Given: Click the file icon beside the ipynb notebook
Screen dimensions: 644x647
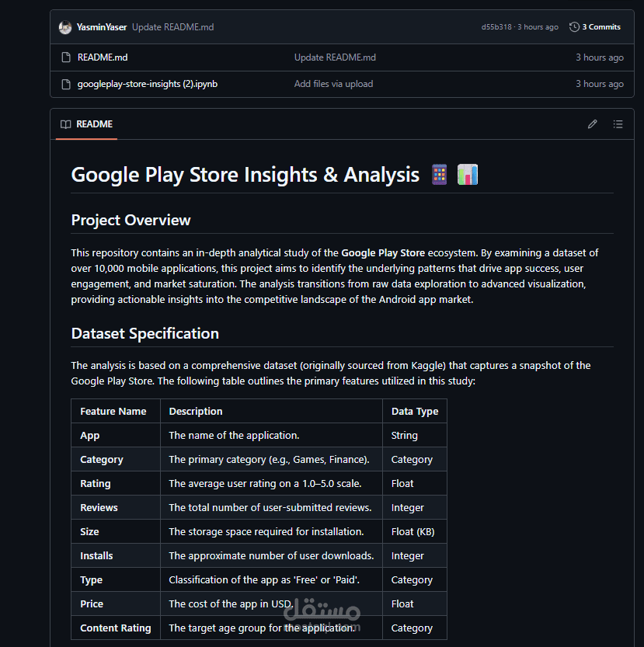Looking at the screenshot, I should [x=66, y=83].
